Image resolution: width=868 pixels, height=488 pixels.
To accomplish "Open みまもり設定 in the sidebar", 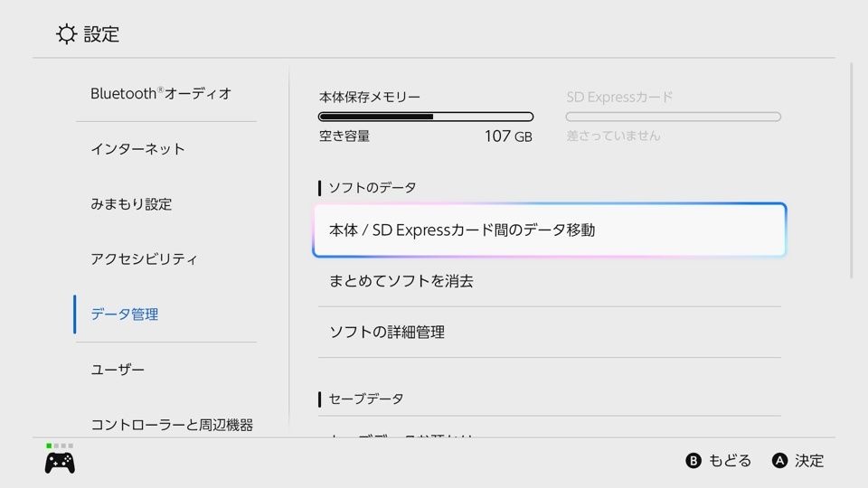I will click(131, 204).
